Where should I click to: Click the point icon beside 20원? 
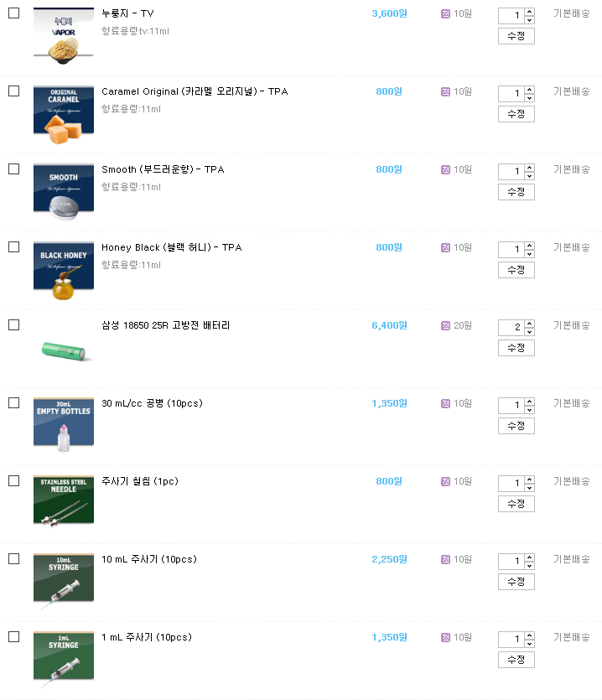point(445,325)
